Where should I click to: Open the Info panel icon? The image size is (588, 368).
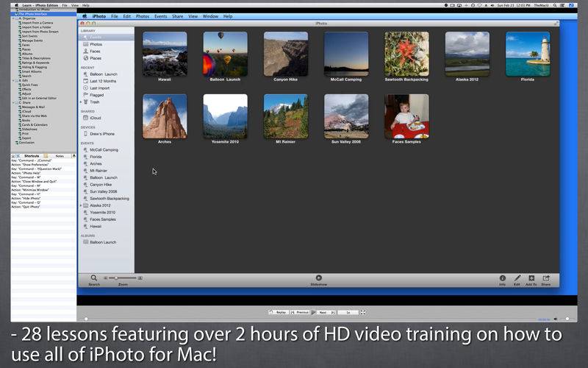pos(503,278)
